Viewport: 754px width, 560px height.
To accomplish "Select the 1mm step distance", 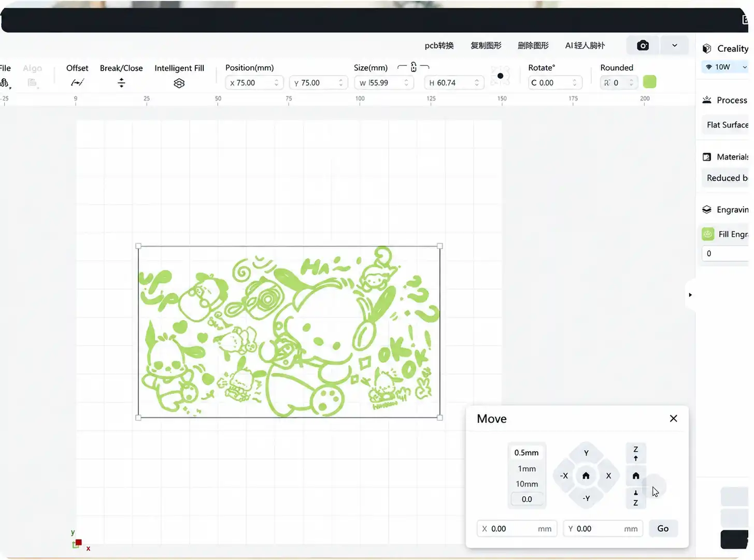I will (527, 468).
